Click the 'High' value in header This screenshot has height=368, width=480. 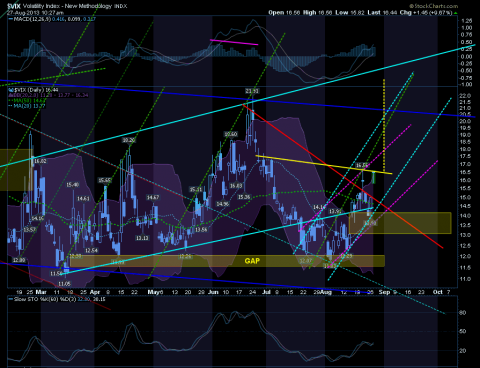[325, 13]
